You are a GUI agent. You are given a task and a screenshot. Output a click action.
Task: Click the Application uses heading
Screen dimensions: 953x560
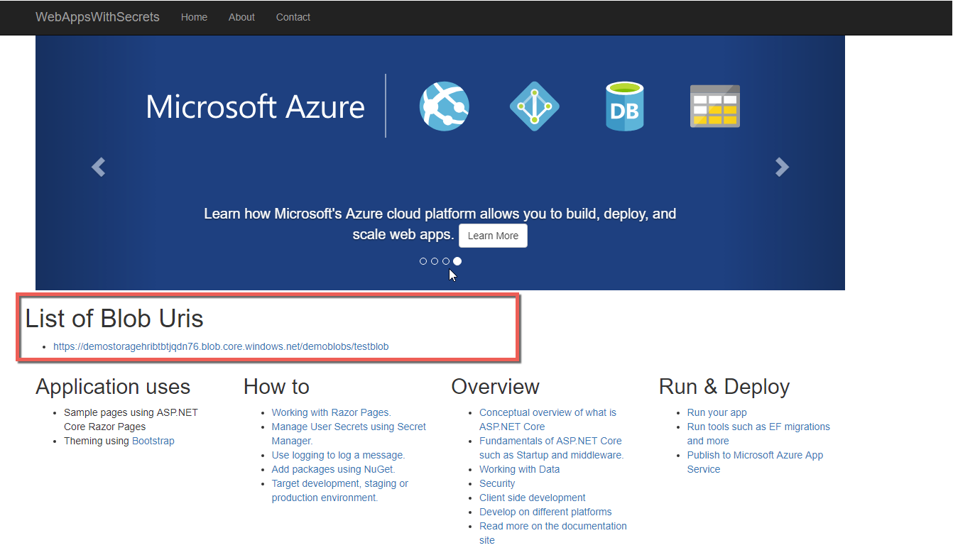pos(113,387)
